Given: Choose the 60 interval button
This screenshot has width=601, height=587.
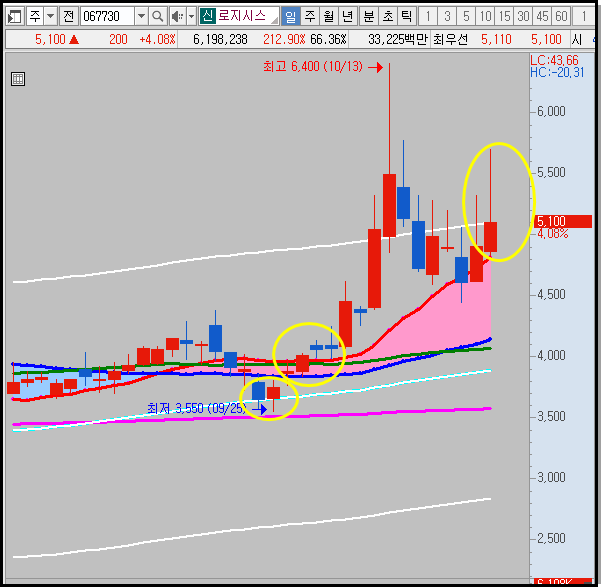Looking at the screenshot, I should coord(561,16).
